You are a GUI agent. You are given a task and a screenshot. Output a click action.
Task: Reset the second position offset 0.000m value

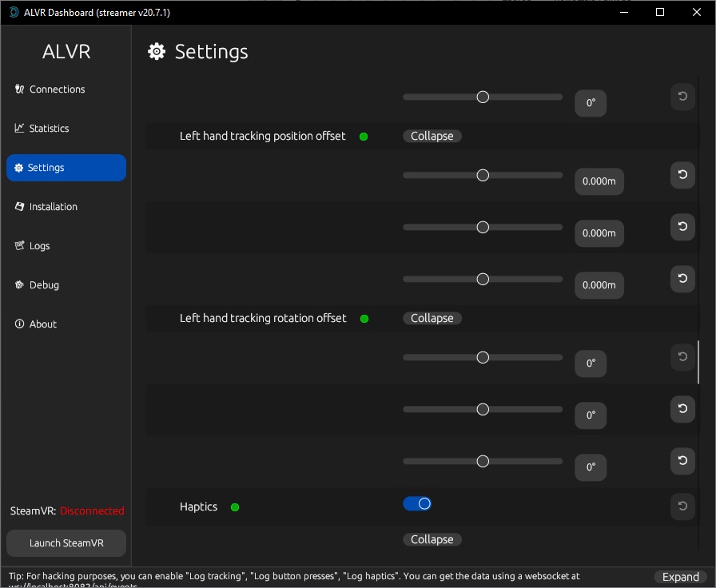click(682, 227)
